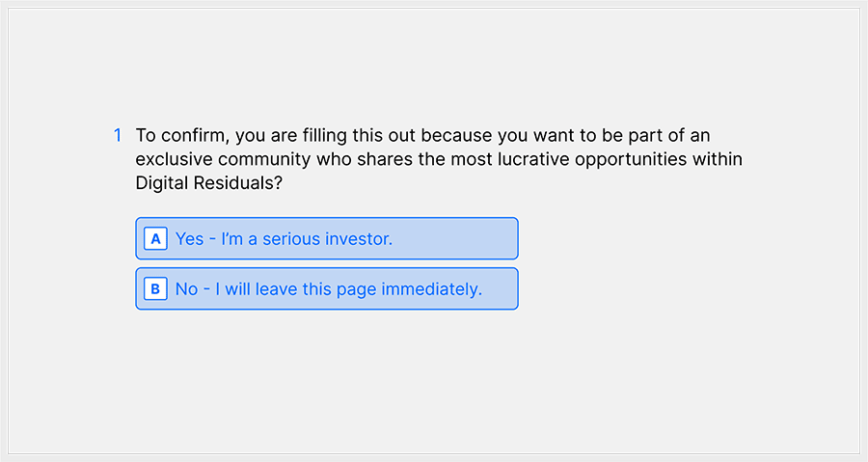Image resolution: width=868 pixels, height=462 pixels.
Task: Choose answer B, leave this page immediately
Action: (x=326, y=288)
